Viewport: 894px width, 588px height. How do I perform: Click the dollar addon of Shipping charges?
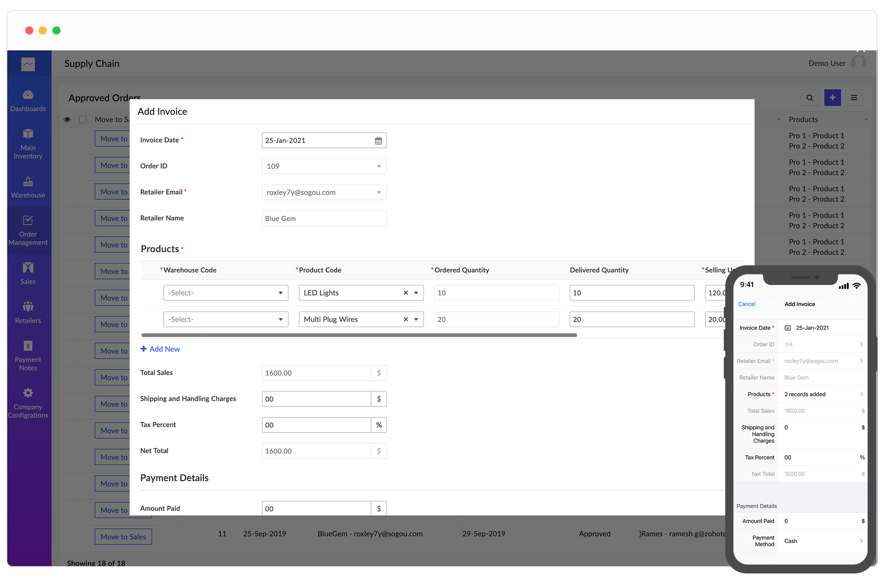[x=379, y=399]
